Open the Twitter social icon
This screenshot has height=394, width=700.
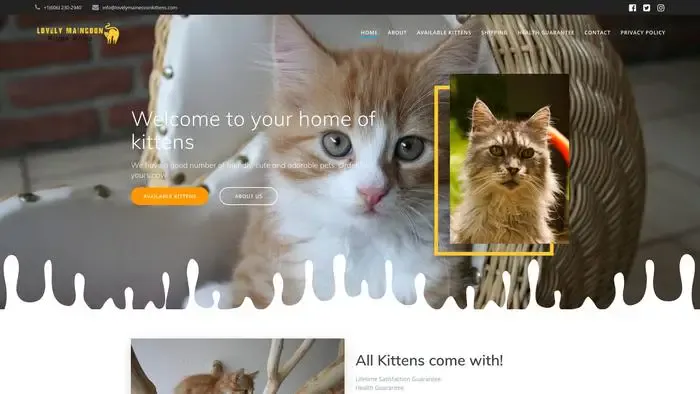[646, 8]
